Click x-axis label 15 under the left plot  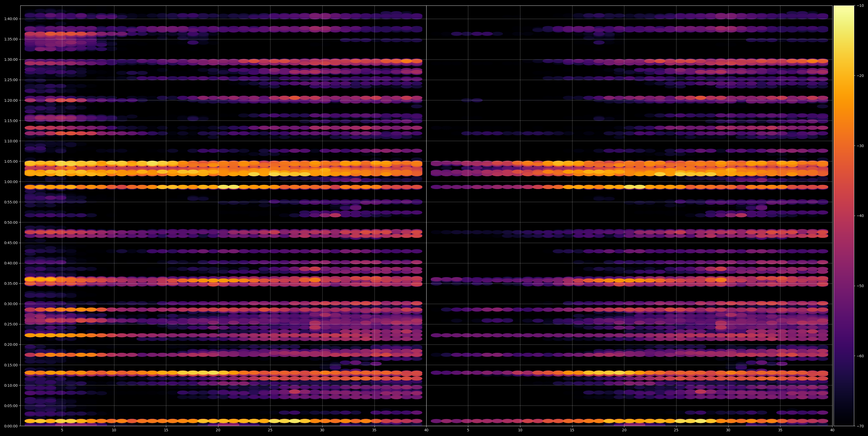point(166,430)
